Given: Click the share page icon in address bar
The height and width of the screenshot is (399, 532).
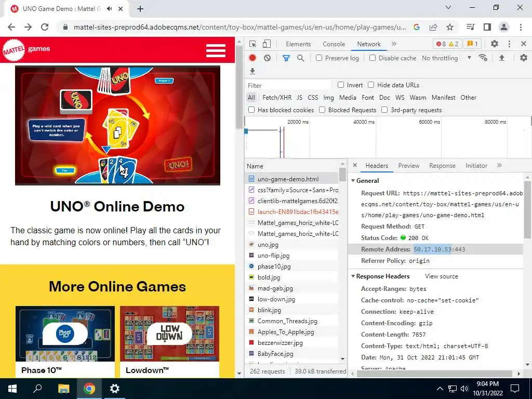Looking at the screenshot, I should coord(433,27).
